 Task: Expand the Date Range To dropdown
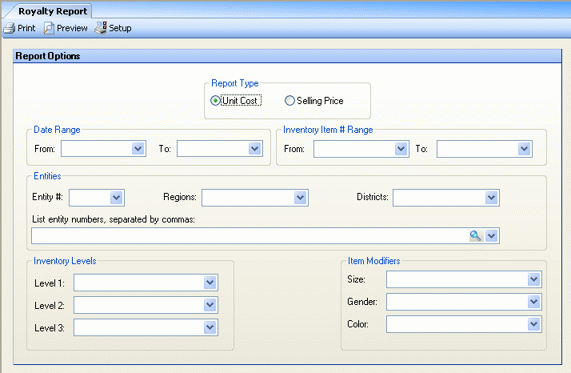pyautogui.click(x=255, y=149)
